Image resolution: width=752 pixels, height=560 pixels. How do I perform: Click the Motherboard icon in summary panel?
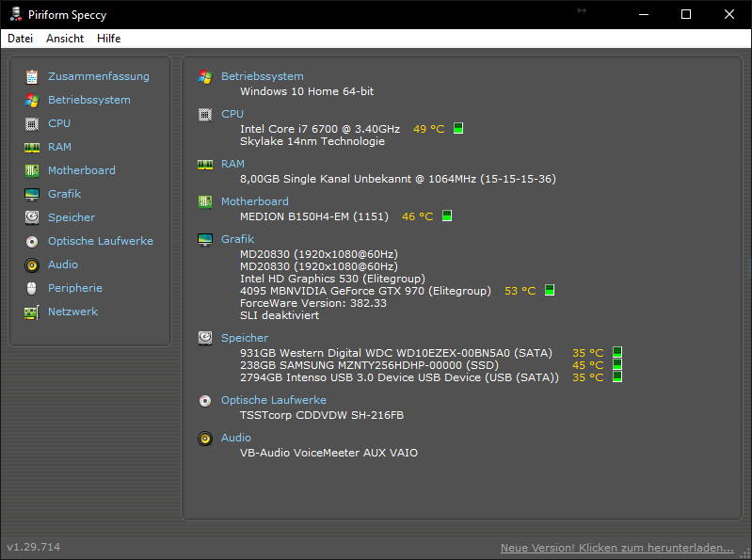tap(205, 201)
